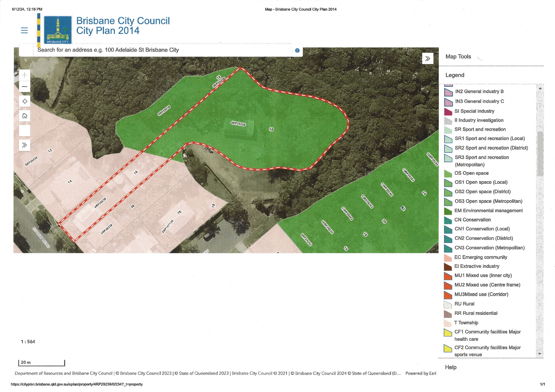
Task: Click the legend scrollbar thumb
Action: 540,154
